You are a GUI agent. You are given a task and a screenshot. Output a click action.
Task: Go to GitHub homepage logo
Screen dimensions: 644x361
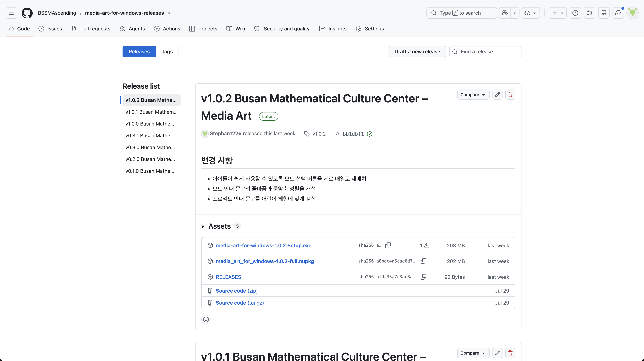point(27,13)
